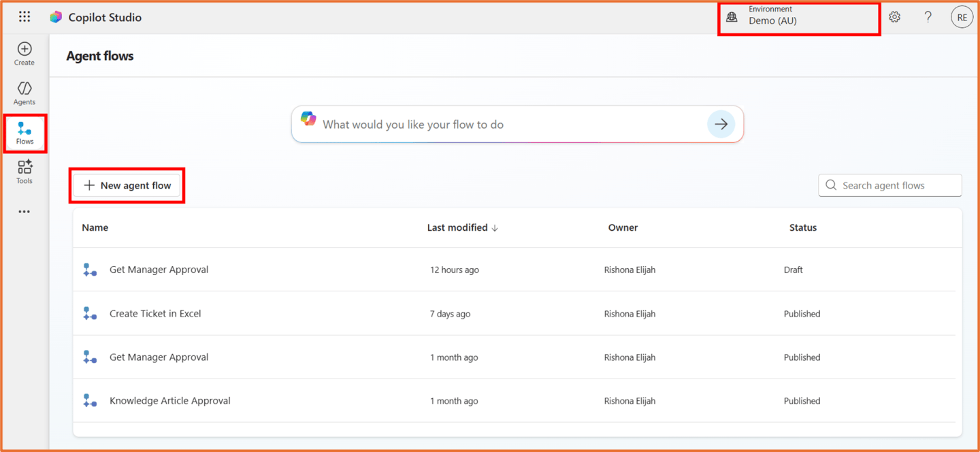Image resolution: width=980 pixels, height=452 pixels.
Task: Click the Copilot icon in prompt box
Action: point(308,118)
